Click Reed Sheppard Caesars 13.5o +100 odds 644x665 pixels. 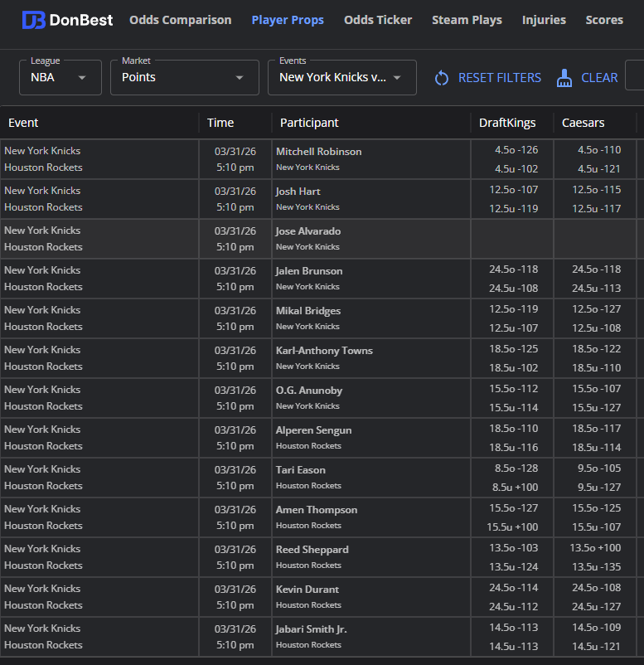click(595, 548)
